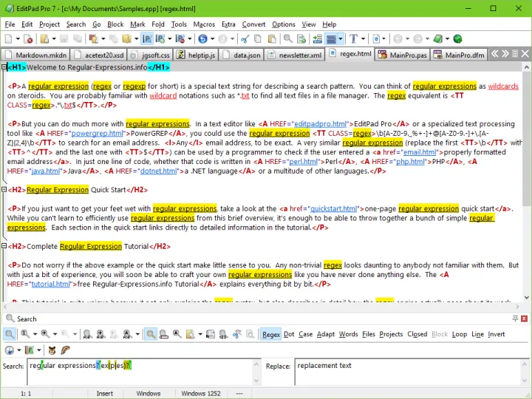
Task: Open the Convert menu
Action: 253,24
